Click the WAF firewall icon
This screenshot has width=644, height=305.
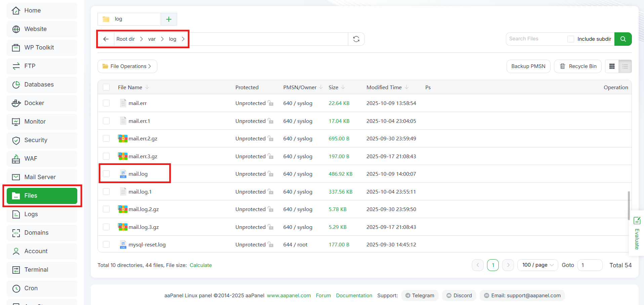pyautogui.click(x=16, y=159)
